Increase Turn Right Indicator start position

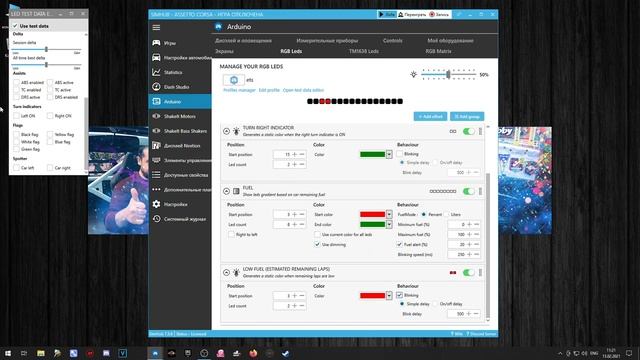coord(295,154)
